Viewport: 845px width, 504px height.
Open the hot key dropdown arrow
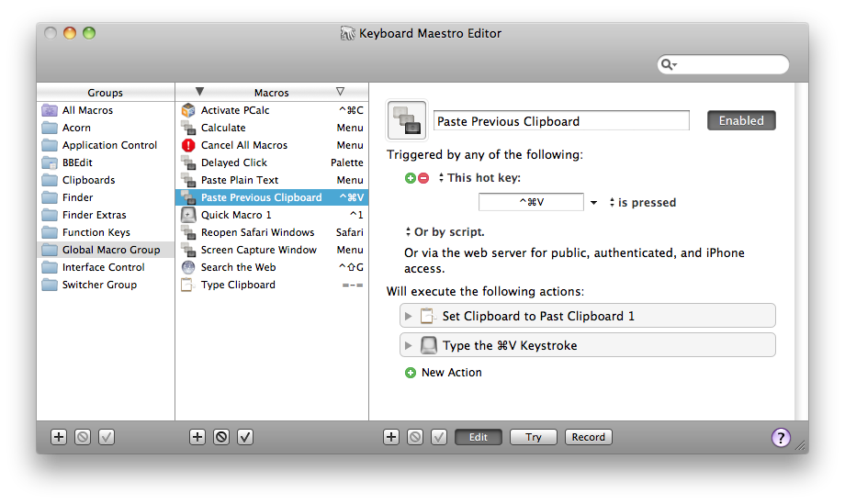click(x=593, y=203)
